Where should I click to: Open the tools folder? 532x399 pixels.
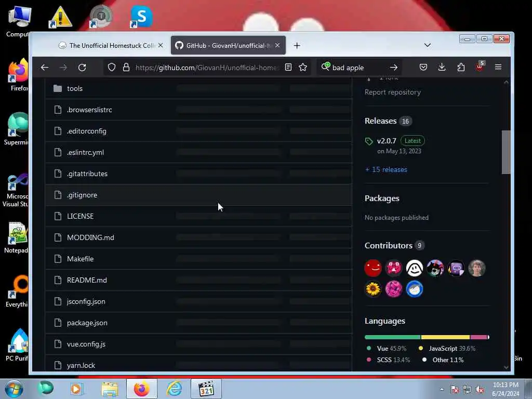click(x=75, y=88)
